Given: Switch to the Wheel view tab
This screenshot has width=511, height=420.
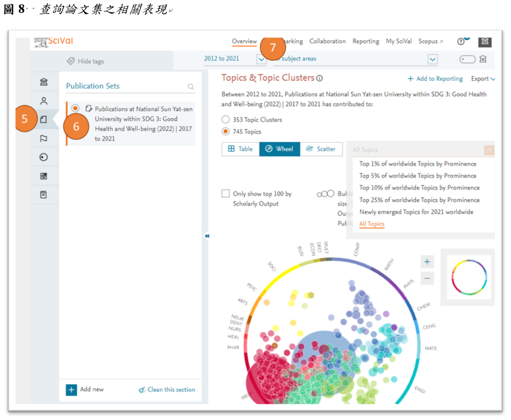Looking at the screenshot, I should tap(280, 149).
